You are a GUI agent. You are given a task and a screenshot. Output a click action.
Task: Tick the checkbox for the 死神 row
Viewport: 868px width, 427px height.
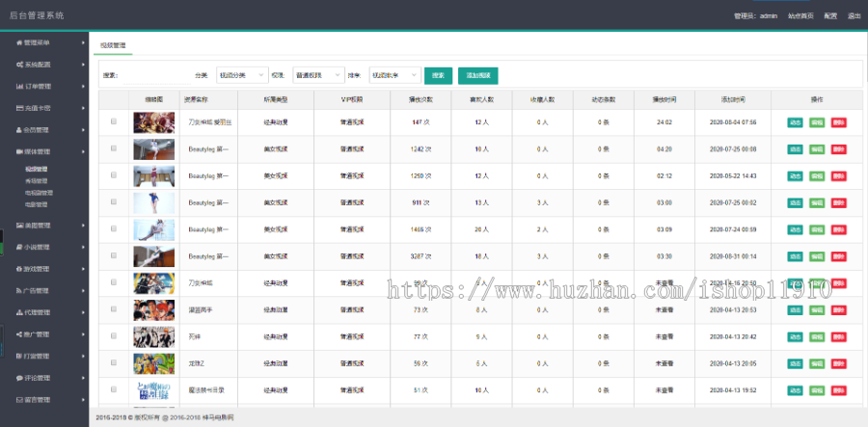click(114, 335)
